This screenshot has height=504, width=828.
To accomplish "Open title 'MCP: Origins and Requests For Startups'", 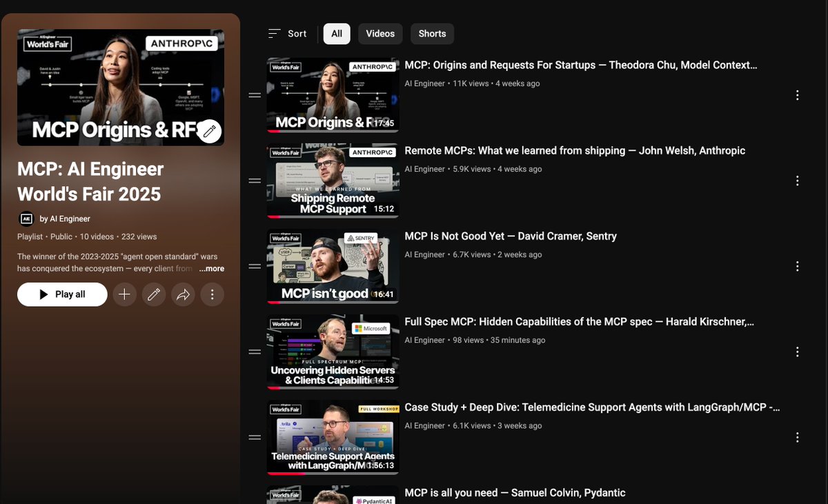I will [581, 65].
